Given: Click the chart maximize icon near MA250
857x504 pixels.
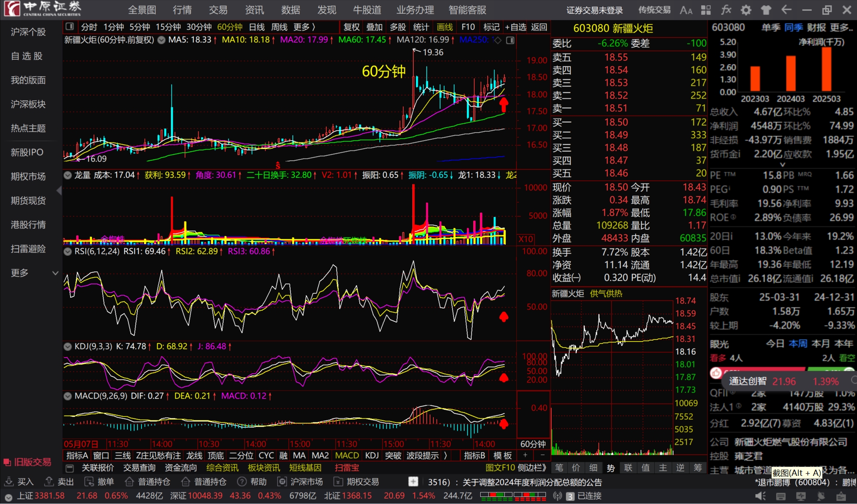Looking at the screenshot, I should pos(510,40).
